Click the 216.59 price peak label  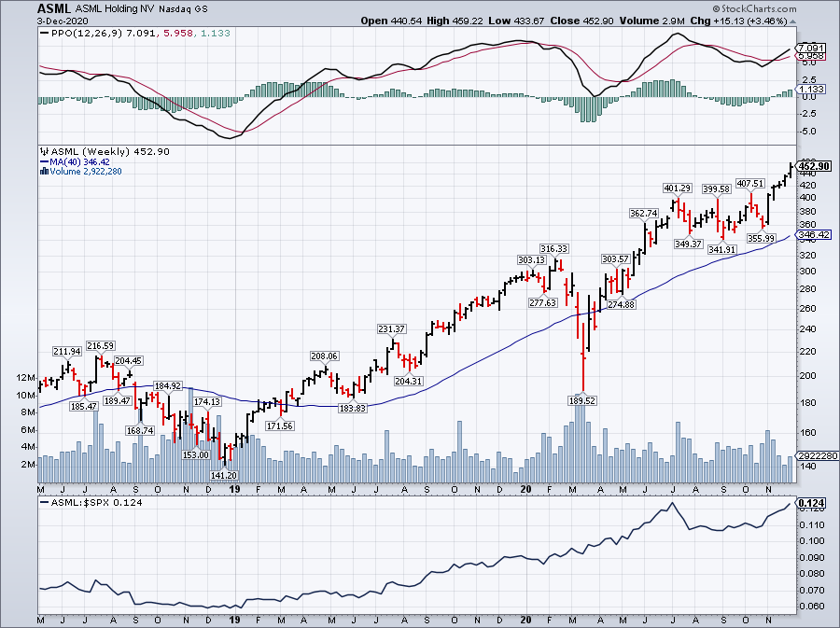[x=100, y=346]
